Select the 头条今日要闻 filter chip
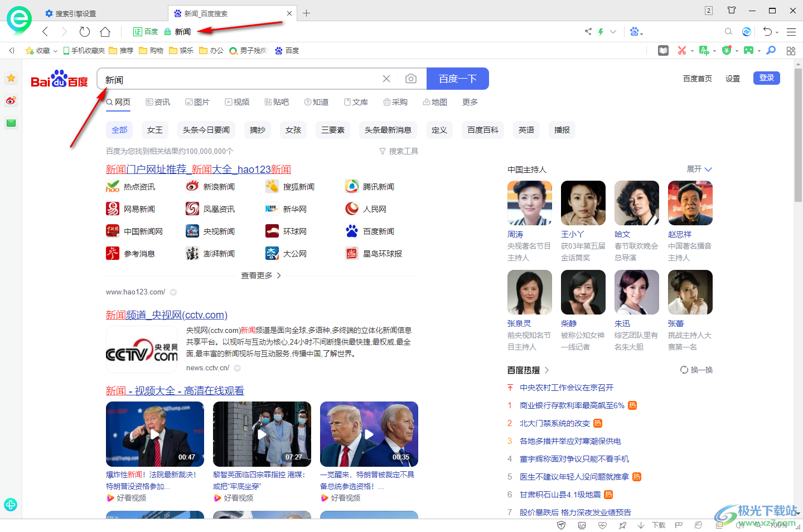Screen dimensions: 803x532 (x=206, y=130)
